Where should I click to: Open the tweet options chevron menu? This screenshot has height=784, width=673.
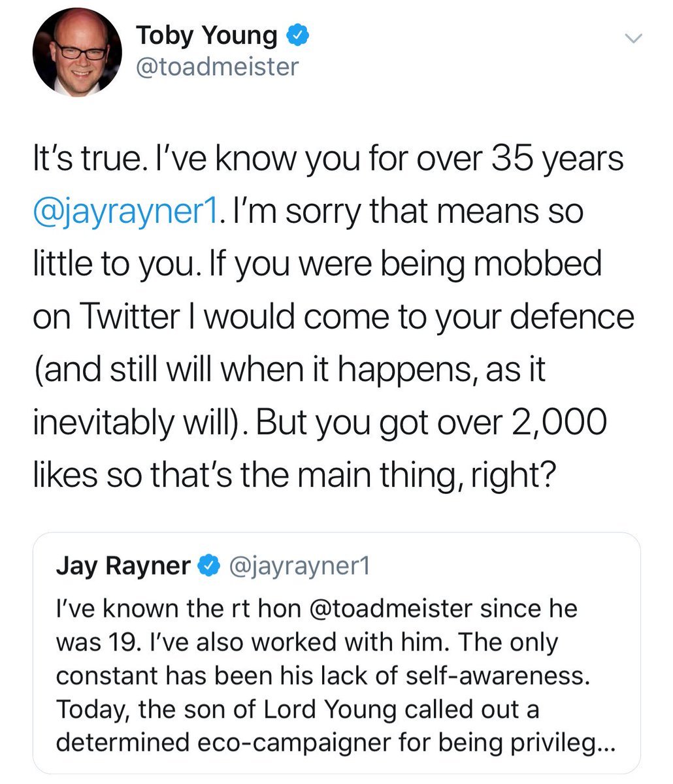[634, 39]
